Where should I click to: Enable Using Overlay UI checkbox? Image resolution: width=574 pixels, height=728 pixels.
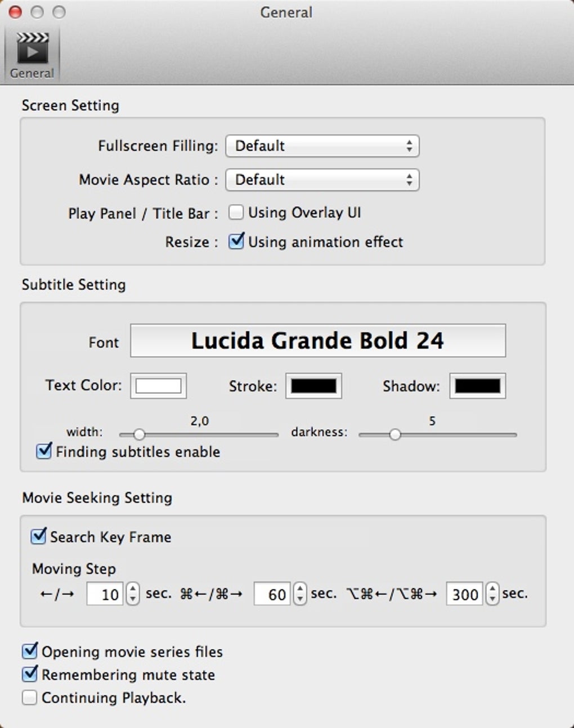[x=236, y=213]
